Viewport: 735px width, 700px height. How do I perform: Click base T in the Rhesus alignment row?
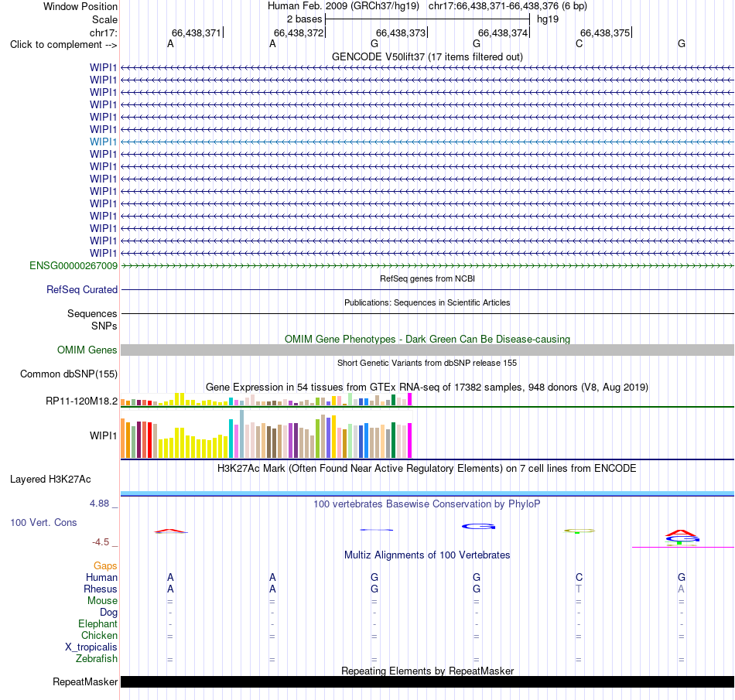(x=579, y=589)
